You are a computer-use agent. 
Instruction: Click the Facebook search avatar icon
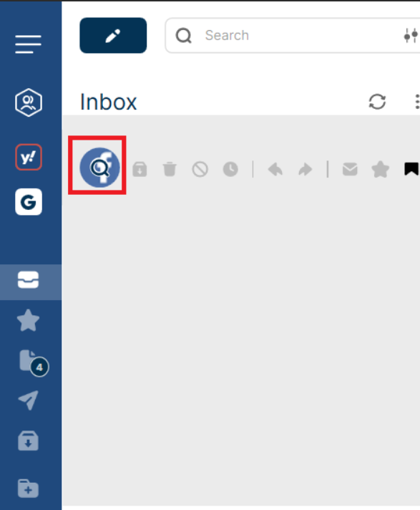coord(99,167)
